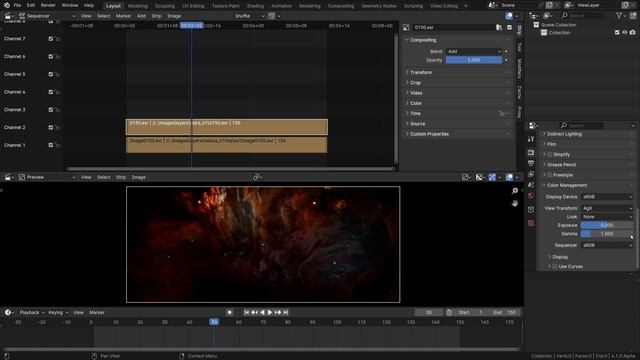Screen dimensions: 640x360
Task: Select the 0150.exr strip on Channel 2
Action: pyautogui.click(x=227, y=127)
